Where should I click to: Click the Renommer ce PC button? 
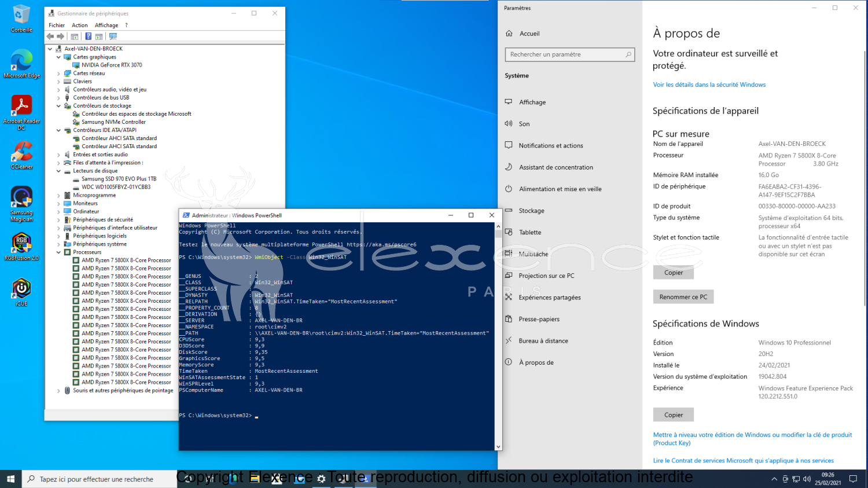coord(683,297)
